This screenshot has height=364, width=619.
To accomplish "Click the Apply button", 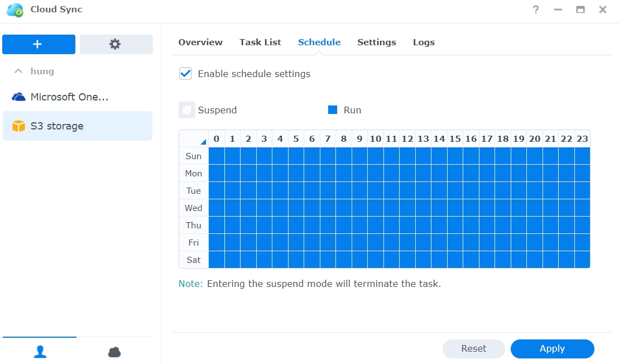I will tap(552, 349).
